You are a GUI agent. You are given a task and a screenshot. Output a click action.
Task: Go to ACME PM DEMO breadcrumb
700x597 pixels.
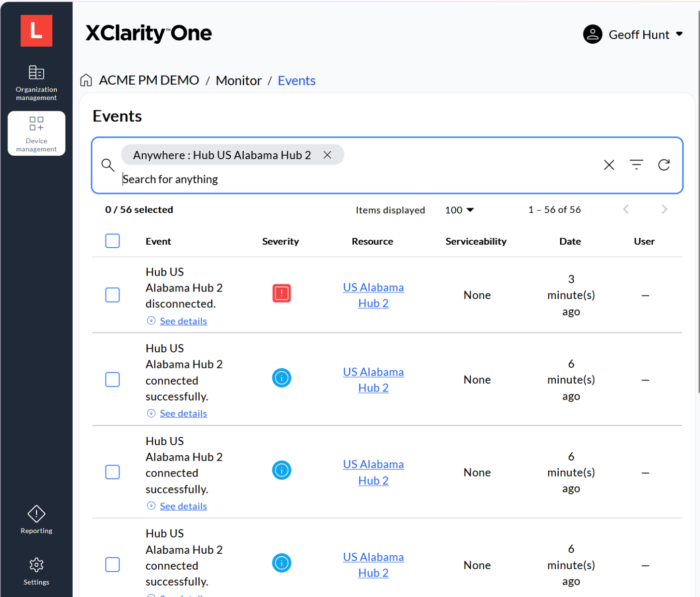(x=149, y=80)
